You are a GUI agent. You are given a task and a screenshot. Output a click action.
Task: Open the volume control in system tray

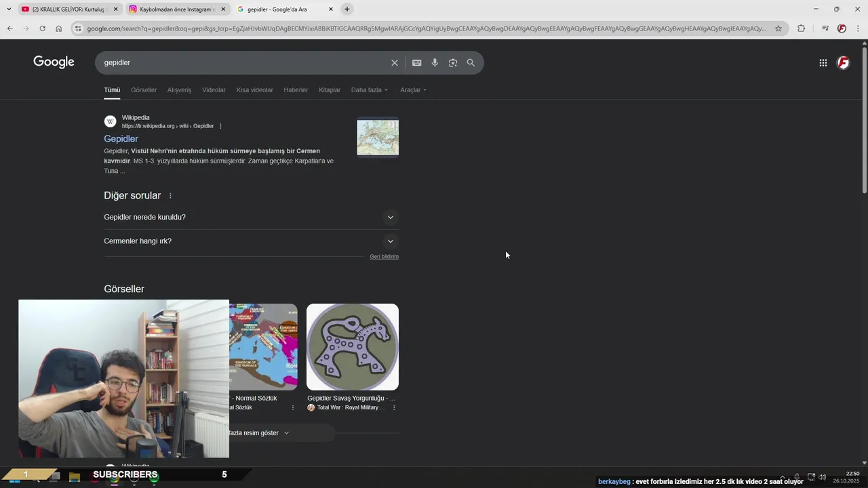point(823,477)
